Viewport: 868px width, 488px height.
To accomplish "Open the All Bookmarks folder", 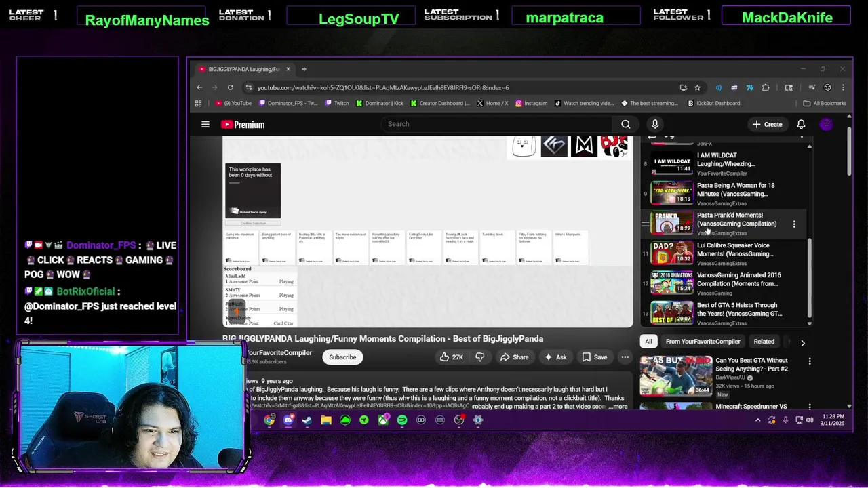I will (825, 104).
